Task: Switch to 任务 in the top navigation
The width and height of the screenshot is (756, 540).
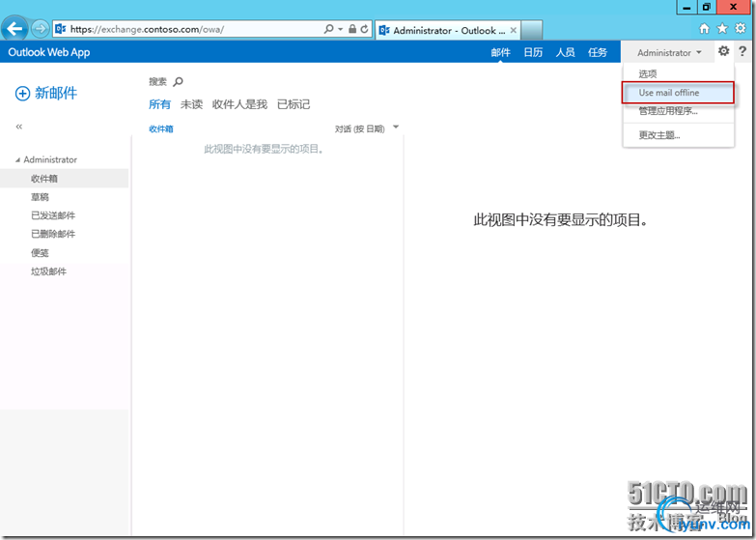Action: click(598, 52)
